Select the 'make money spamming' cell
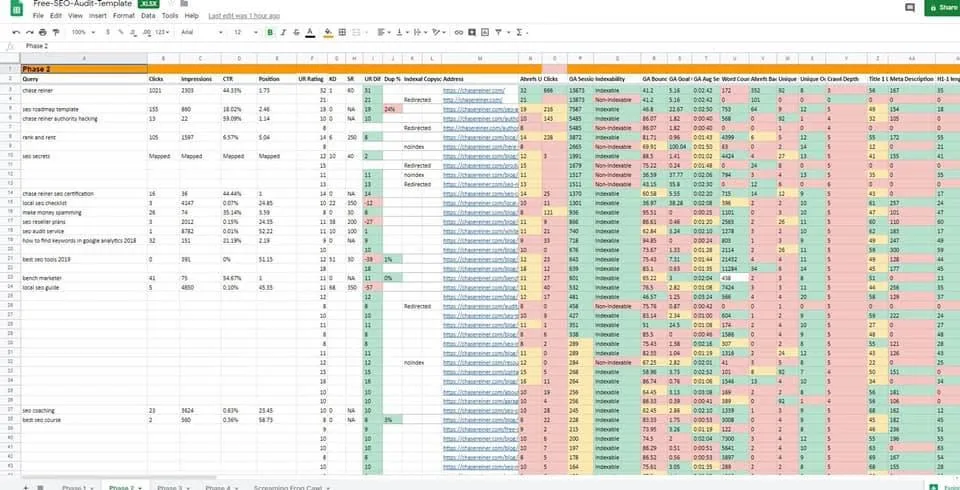Screen dimensions: 960x490 click(x=84, y=213)
